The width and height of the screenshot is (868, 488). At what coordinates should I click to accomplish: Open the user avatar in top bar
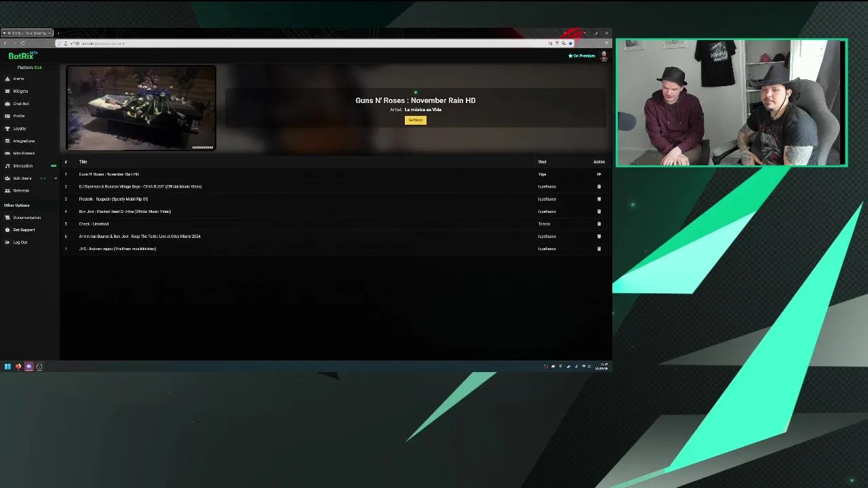[x=604, y=56]
